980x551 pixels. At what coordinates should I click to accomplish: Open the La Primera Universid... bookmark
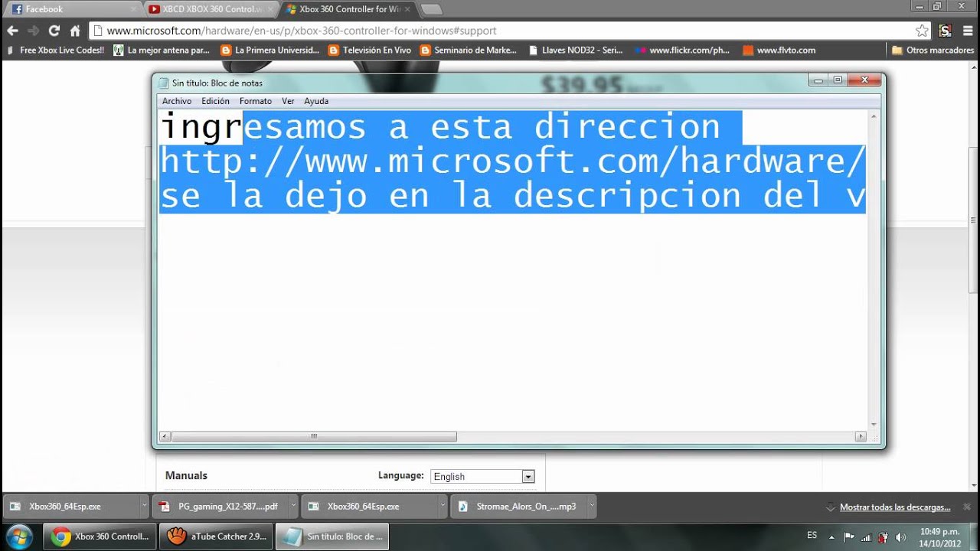tap(269, 50)
